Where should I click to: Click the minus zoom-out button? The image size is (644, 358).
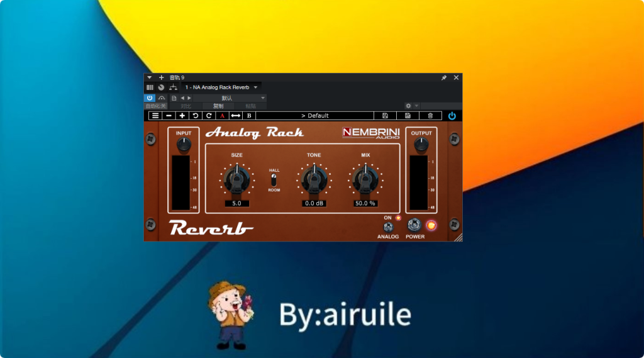tap(169, 116)
